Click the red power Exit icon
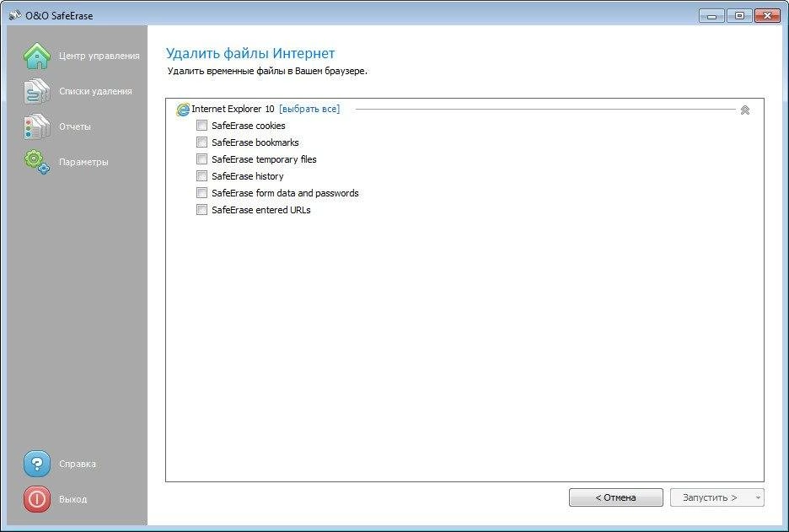 tap(37, 499)
